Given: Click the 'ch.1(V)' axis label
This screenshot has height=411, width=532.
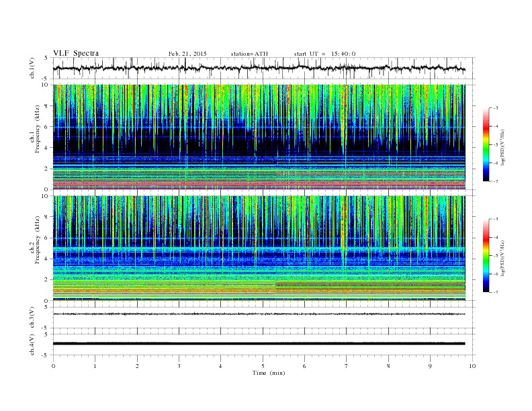Looking at the screenshot, I should click(x=32, y=68).
